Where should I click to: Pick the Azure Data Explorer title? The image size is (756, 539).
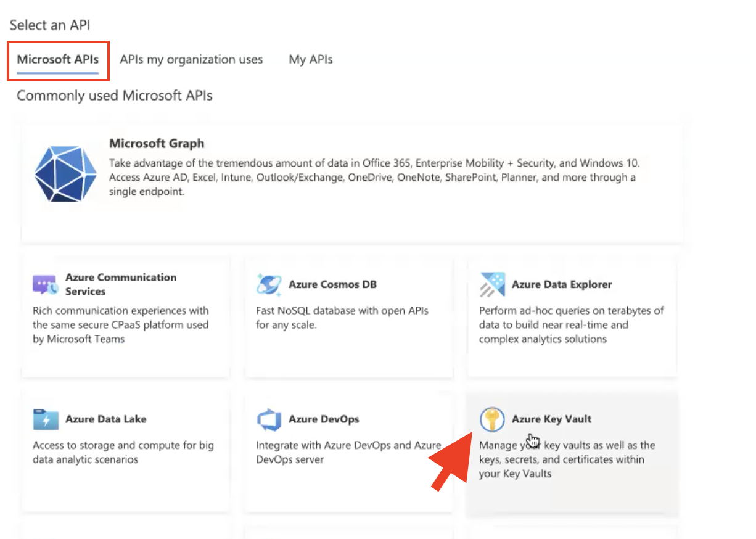tap(562, 285)
